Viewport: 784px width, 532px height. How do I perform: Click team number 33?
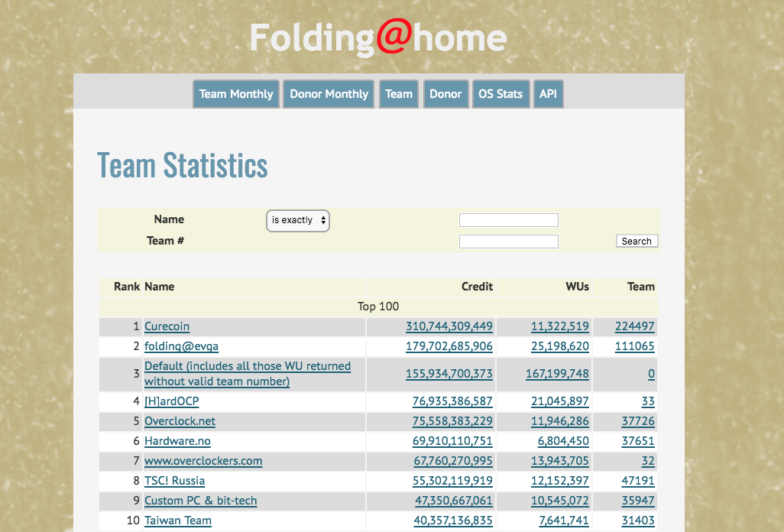coord(648,401)
